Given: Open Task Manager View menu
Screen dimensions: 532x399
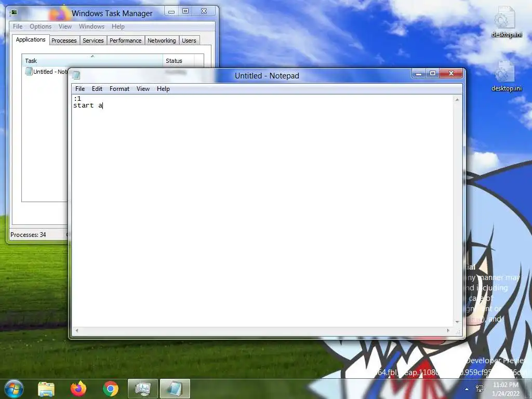Looking at the screenshot, I should click(65, 26).
